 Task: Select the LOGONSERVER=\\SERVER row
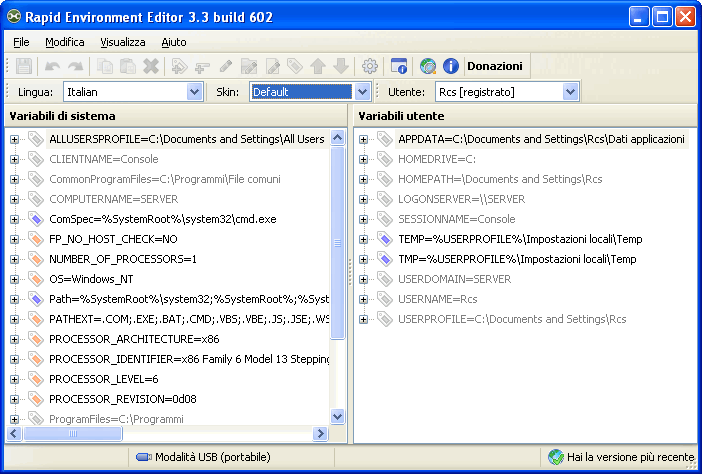pyautogui.click(x=461, y=199)
